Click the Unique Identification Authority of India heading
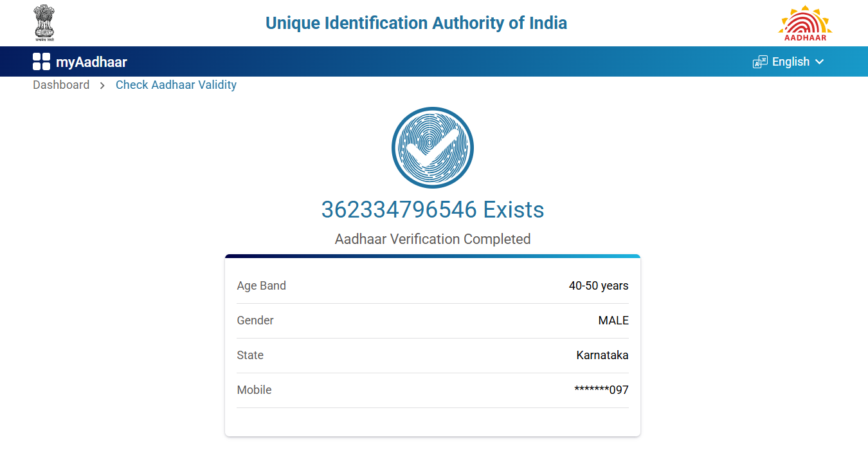868x475 pixels. 416,23
